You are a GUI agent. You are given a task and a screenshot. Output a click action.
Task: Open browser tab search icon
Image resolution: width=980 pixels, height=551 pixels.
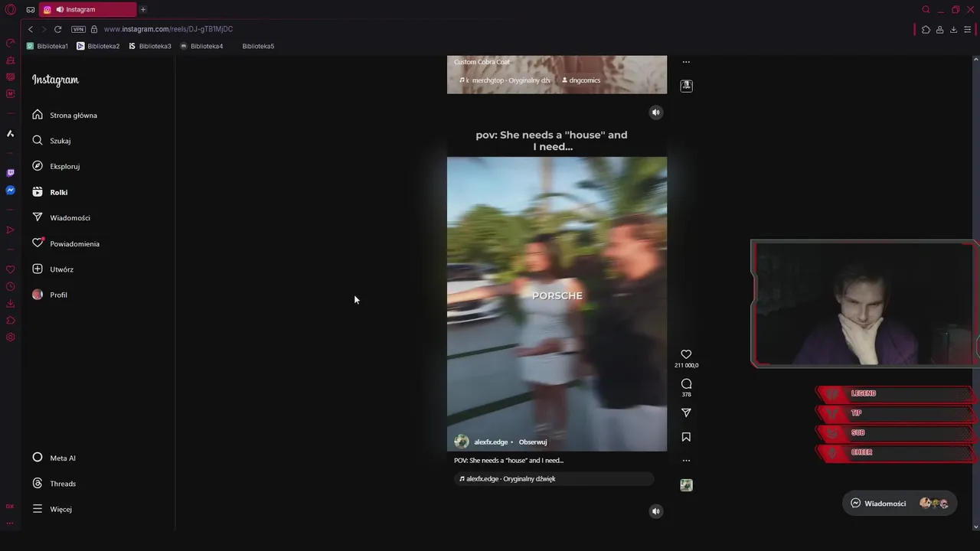click(926, 10)
